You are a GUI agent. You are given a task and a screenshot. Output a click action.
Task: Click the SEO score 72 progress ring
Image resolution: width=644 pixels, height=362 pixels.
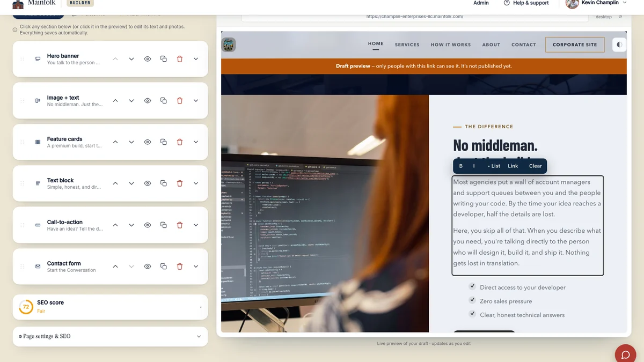(x=26, y=307)
